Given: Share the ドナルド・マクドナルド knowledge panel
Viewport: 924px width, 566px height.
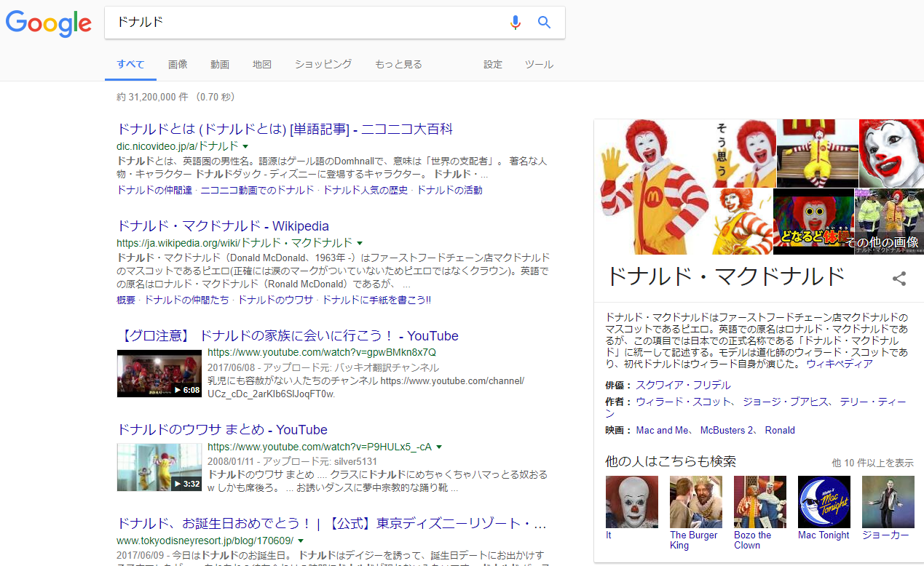Looking at the screenshot, I should point(899,278).
